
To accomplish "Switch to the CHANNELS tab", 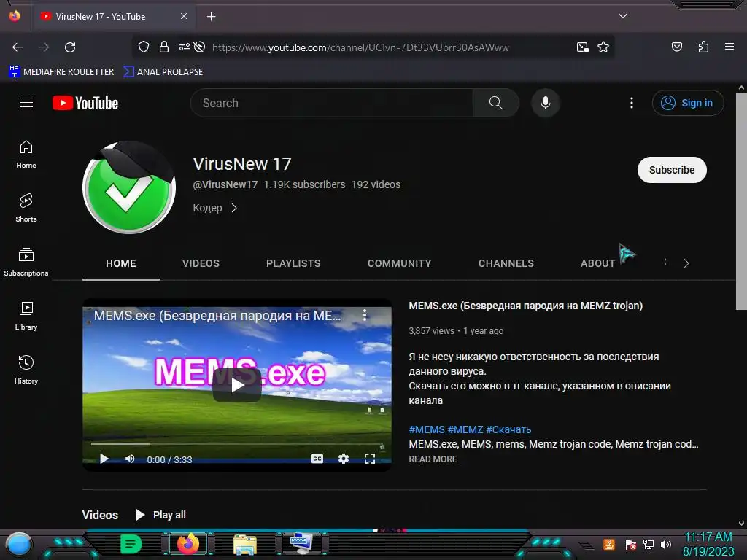I will coord(506,263).
